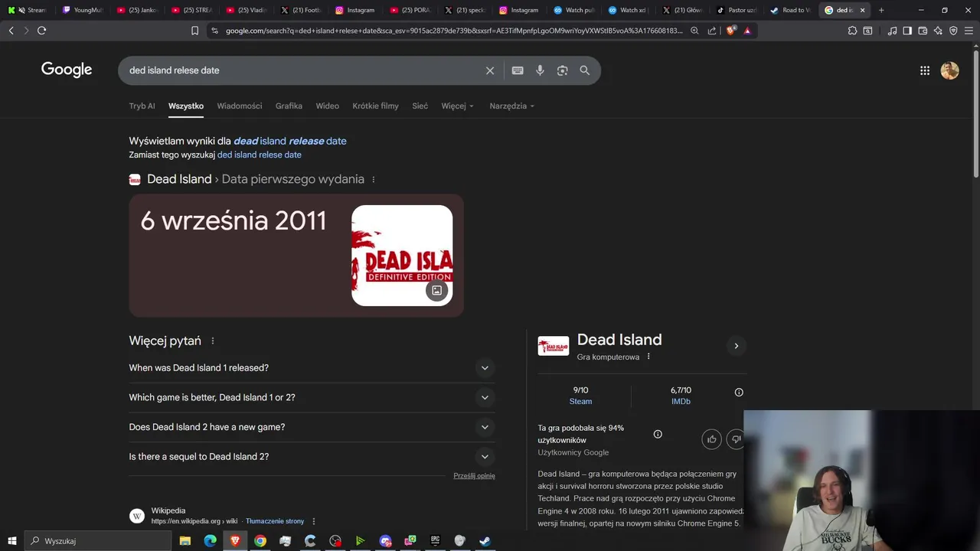
Task: Open the Wikipedia search result
Action: tap(168, 510)
